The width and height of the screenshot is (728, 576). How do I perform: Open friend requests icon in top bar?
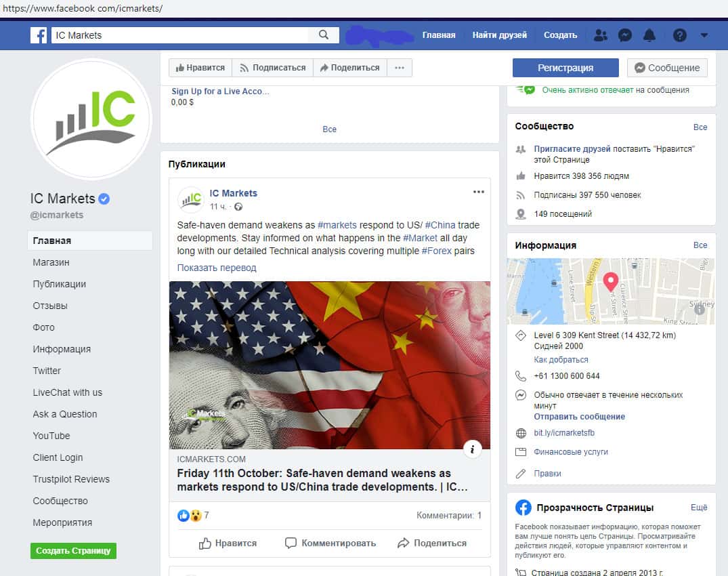(600, 35)
